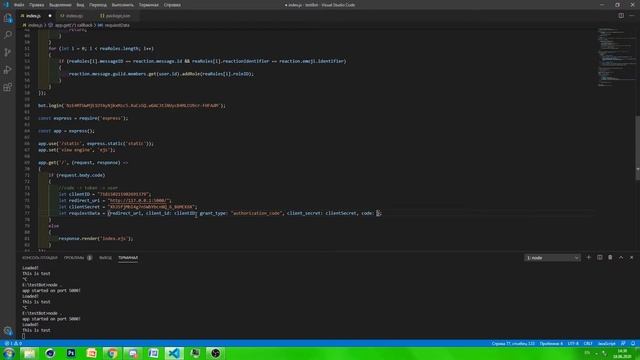Open Photoshop from taskbar

coord(71,353)
